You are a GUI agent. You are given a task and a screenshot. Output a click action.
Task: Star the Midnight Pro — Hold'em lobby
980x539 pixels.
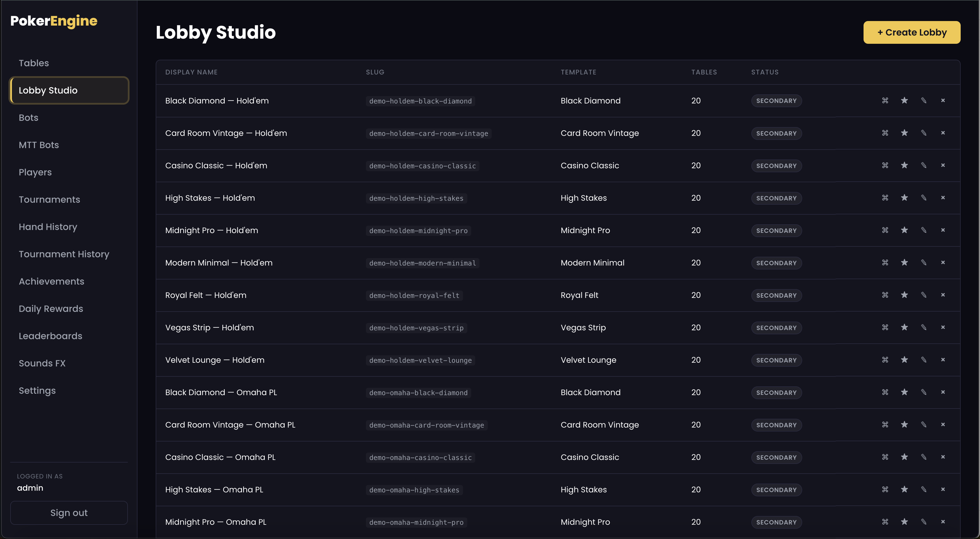point(904,230)
